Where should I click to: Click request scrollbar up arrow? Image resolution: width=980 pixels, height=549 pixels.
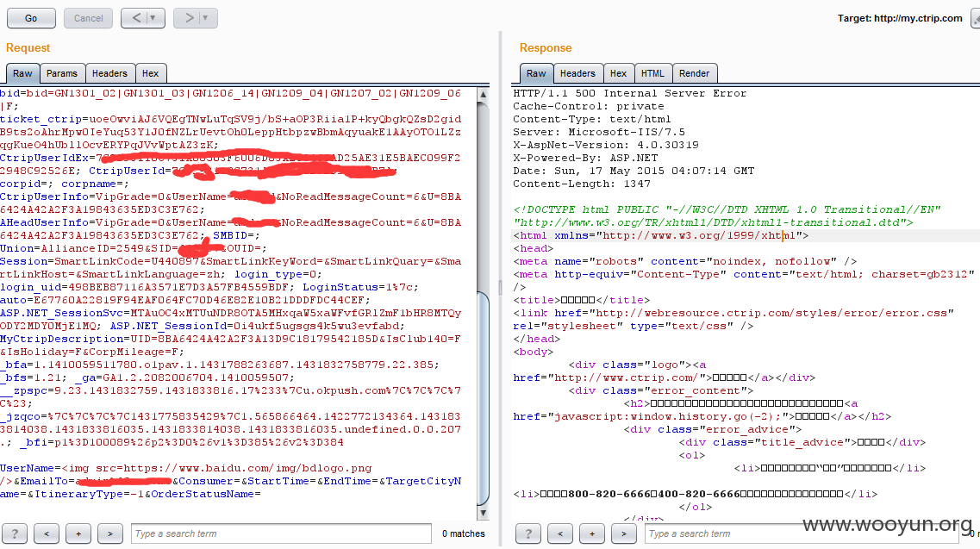(x=484, y=94)
